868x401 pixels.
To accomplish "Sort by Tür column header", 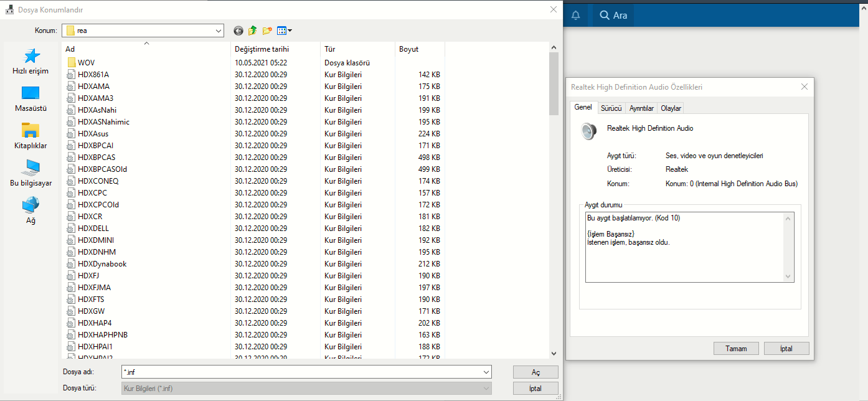I will coord(358,49).
